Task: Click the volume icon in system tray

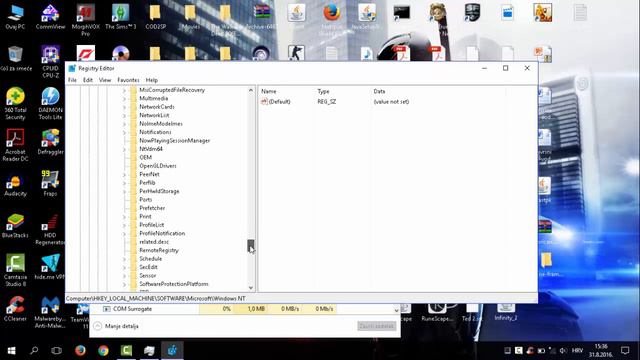Action: click(x=563, y=351)
